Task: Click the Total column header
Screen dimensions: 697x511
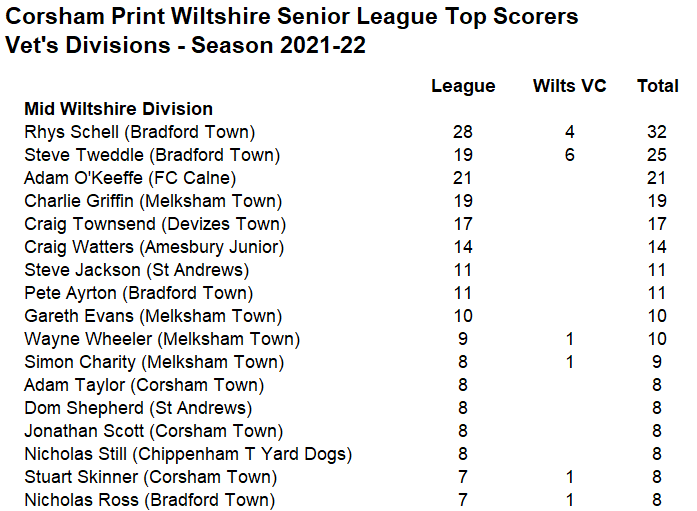Action: (x=658, y=85)
